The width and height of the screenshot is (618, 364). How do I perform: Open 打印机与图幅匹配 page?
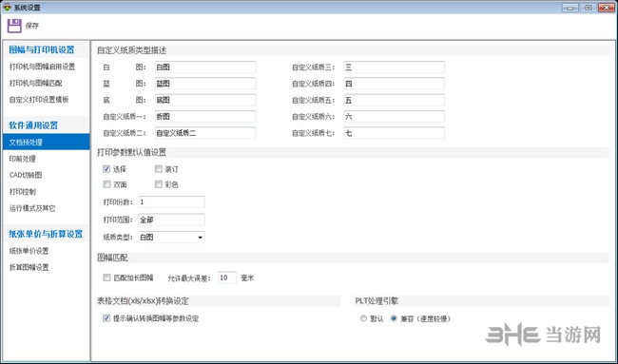[x=36, y=83]
